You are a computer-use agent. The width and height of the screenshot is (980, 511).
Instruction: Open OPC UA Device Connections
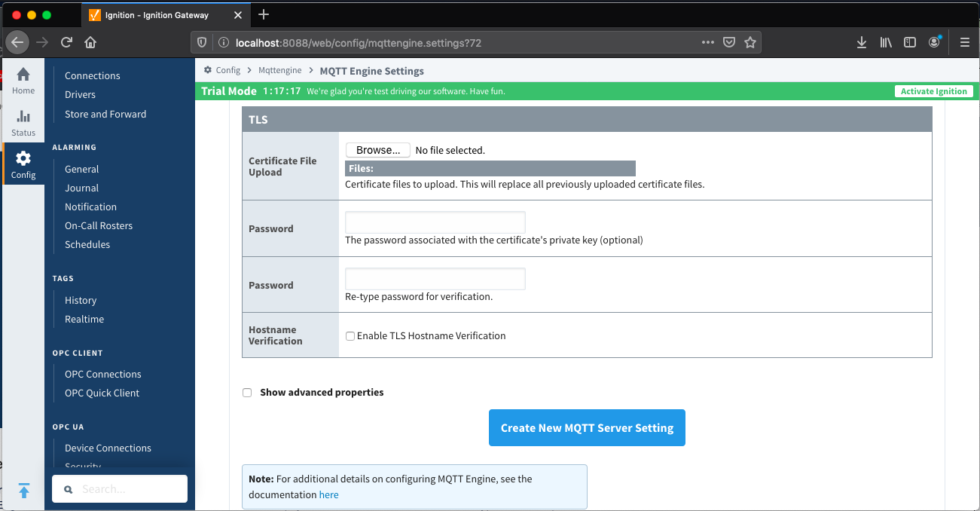[108, 448]
